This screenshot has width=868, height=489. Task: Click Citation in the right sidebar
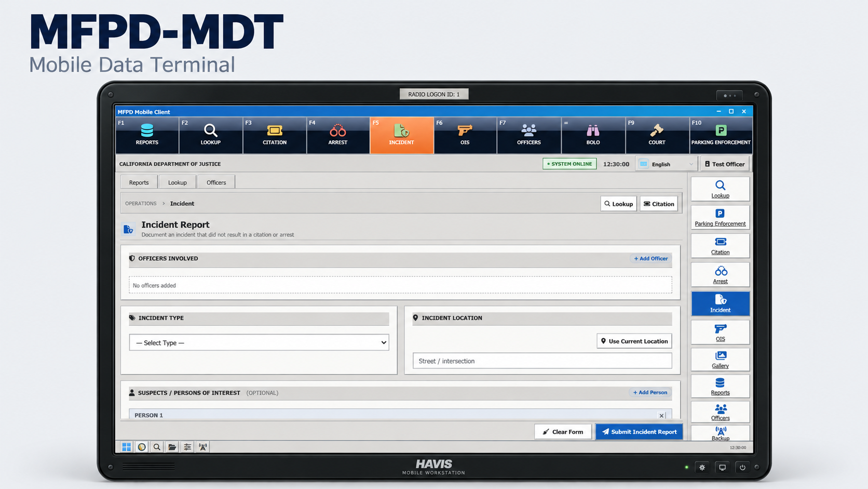click(x=720, y=246)
